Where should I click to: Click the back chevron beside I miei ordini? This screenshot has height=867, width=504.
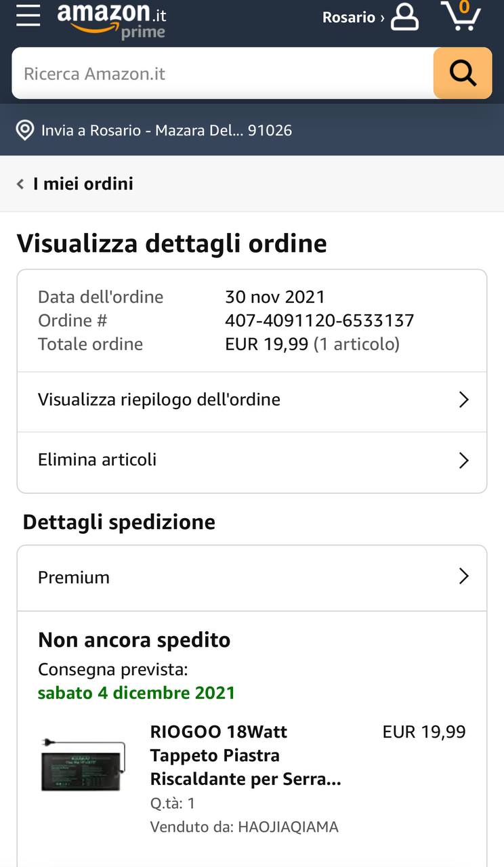click(x=20, y=184)
